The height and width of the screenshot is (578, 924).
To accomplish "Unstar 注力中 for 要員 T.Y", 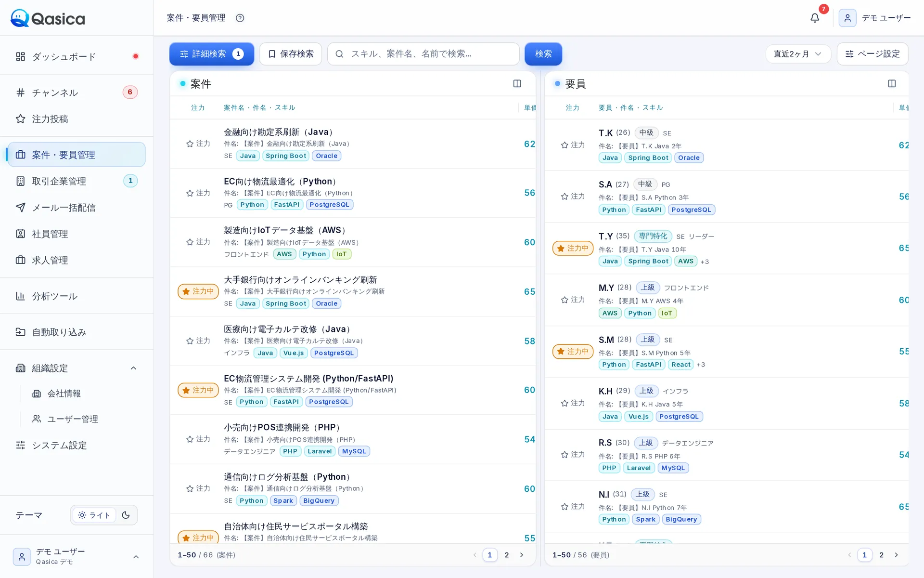I will click(x=573, y=249).
